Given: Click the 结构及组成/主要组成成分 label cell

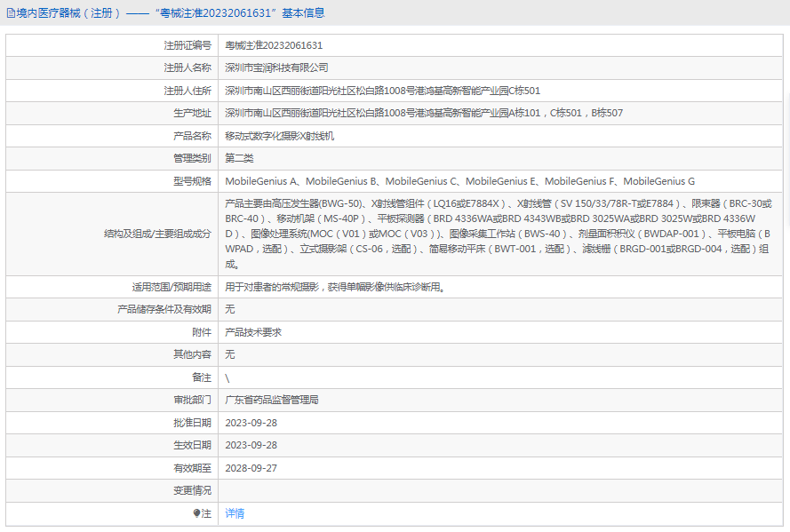Looking at the screenshot, I should (x=112, y=234).
